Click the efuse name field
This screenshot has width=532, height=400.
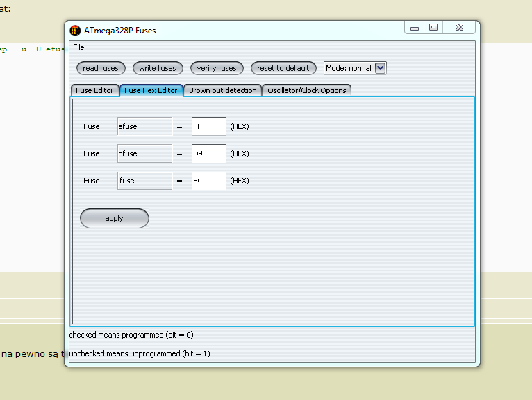(x=144, y=126)
